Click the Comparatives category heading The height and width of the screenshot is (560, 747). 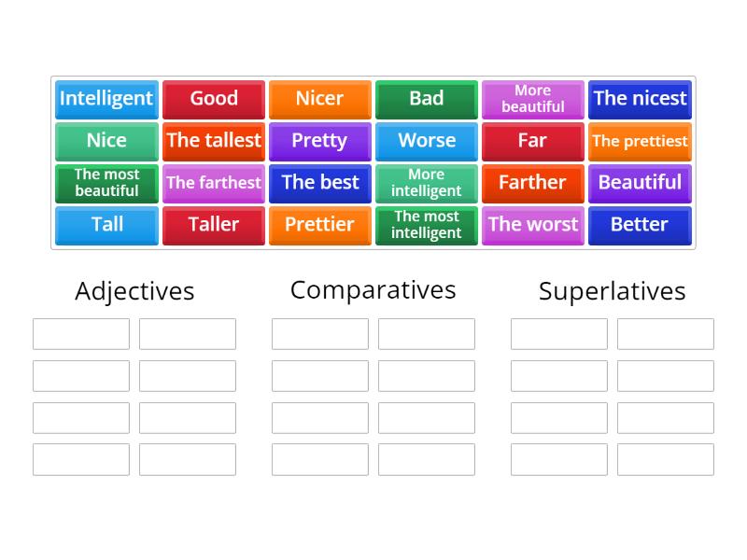(373, 289)
